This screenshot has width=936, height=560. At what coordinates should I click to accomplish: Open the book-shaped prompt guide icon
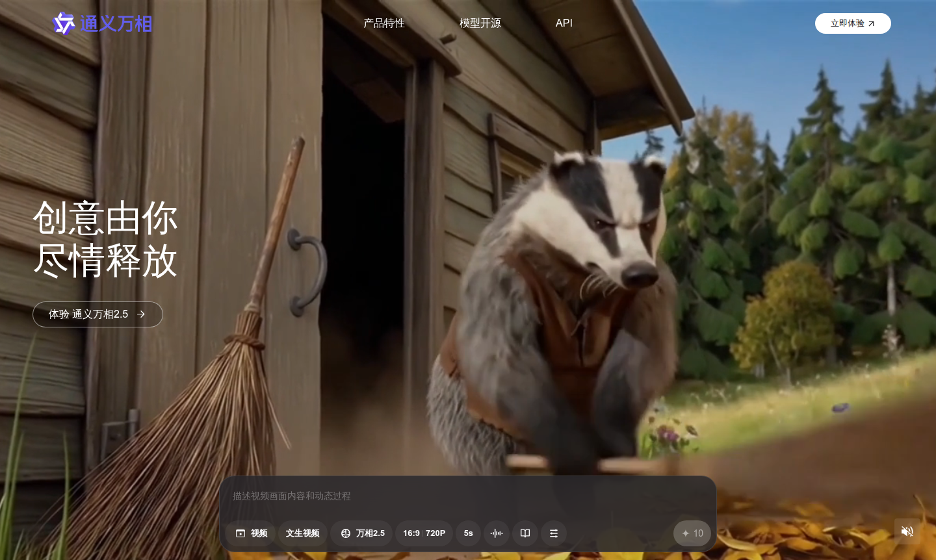point(525,533)
